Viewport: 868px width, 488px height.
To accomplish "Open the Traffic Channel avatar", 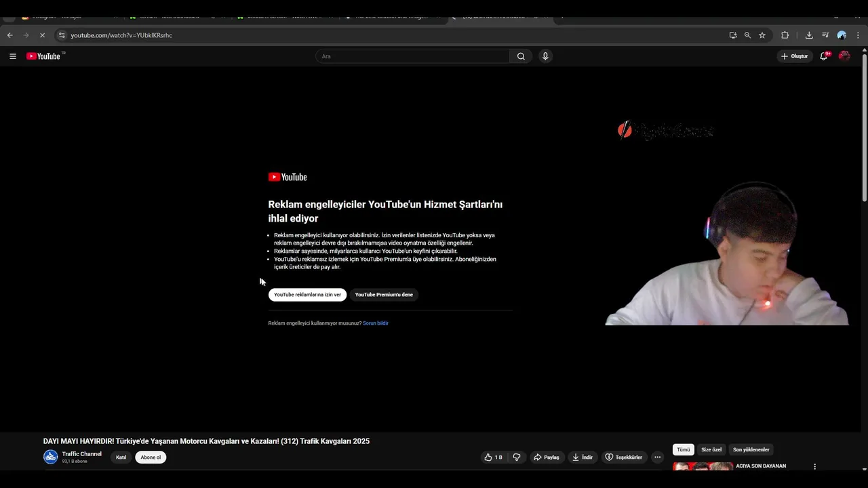I will coord(51,457).
